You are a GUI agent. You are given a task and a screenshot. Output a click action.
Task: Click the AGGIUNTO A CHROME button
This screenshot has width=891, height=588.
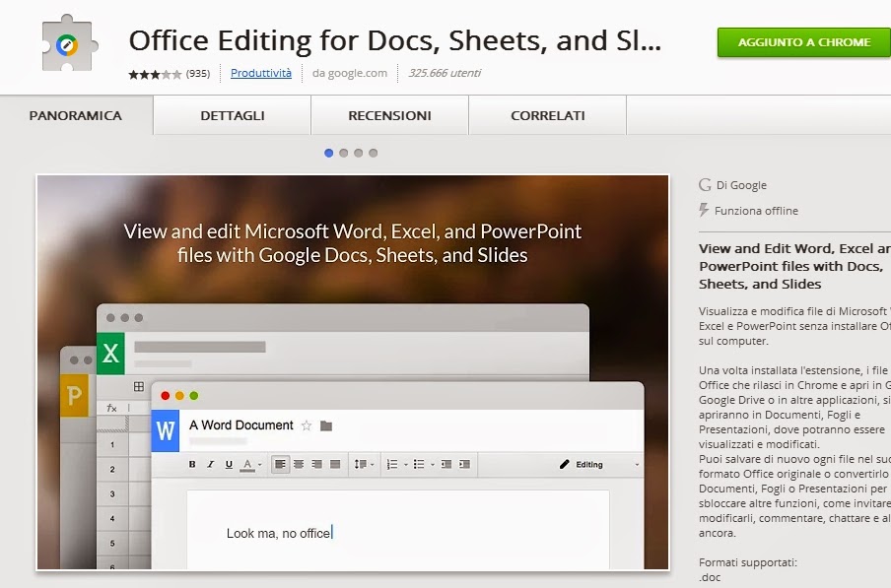coord(804,42)
